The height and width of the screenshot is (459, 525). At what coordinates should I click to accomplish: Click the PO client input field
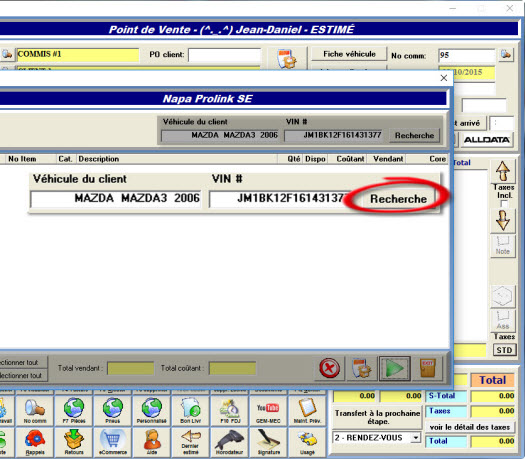[x=224, y=55]
